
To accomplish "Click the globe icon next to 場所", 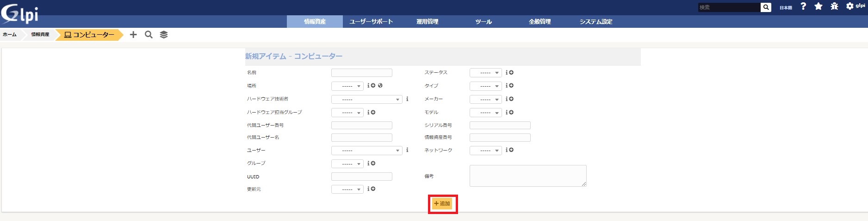I will coord(380,86).
